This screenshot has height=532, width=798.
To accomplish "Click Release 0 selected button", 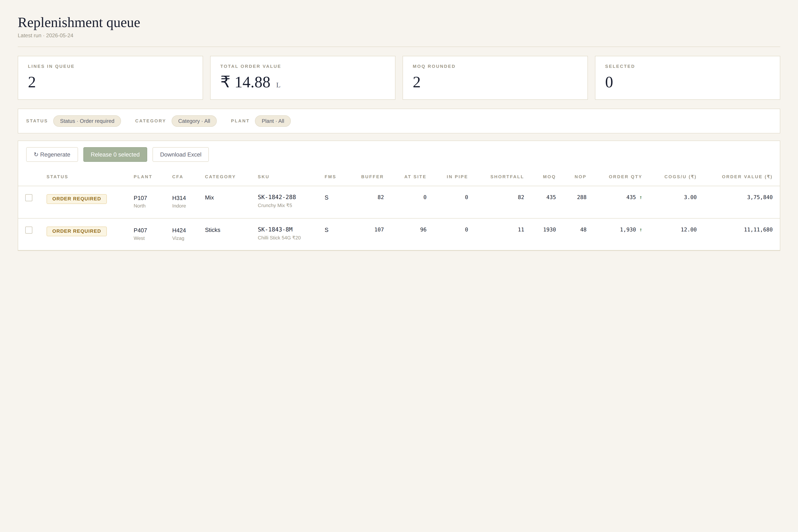I will (115, 154).
